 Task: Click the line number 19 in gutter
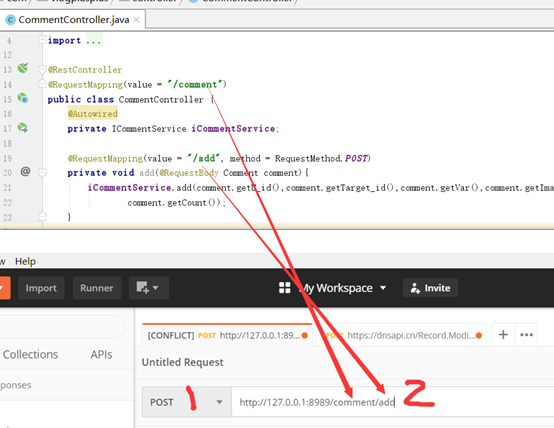point(7,158)
